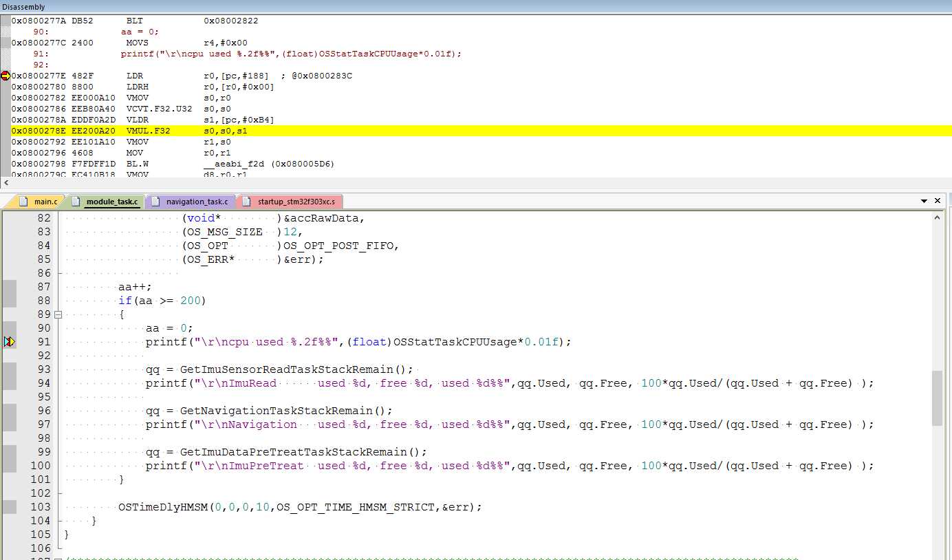Toggle a breakpoint in the line 96 margin
This screenshot has height=560, width=952.
[x=9, y=411]
